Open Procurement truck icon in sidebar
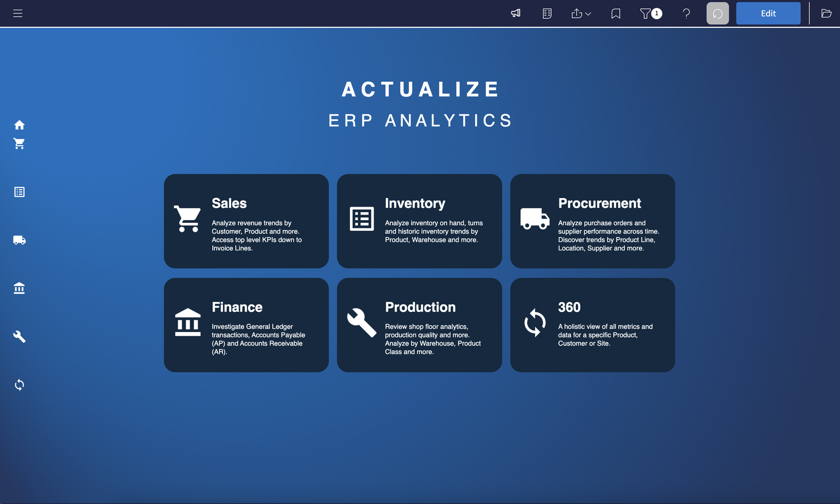840x504 pixels. [19, 240]
